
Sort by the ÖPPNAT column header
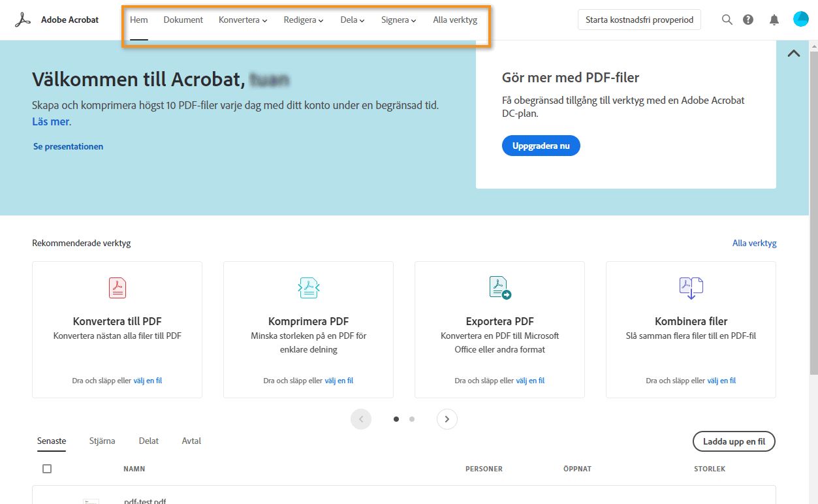point(577,469)
